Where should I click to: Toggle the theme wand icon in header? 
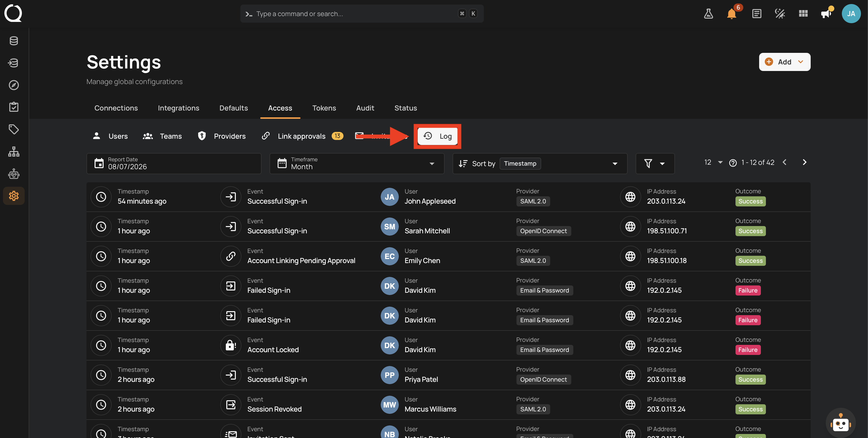coord(780,14)
